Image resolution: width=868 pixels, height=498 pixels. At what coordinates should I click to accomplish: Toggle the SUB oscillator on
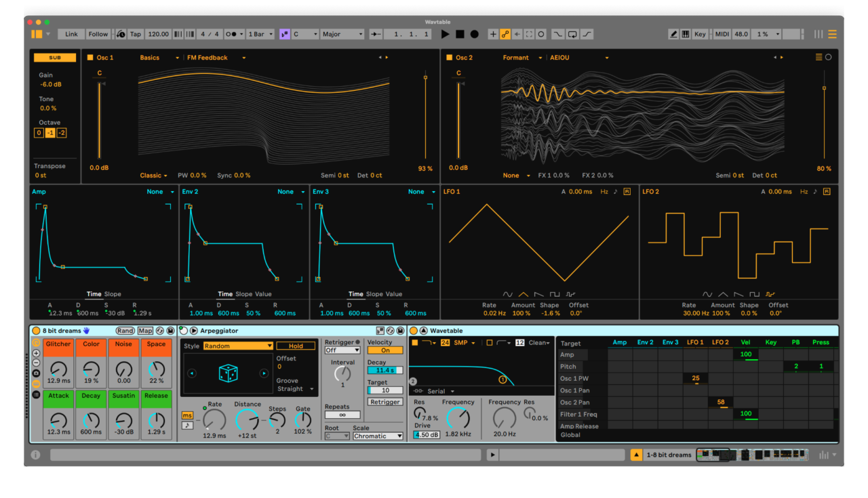(x=54, y=57)
